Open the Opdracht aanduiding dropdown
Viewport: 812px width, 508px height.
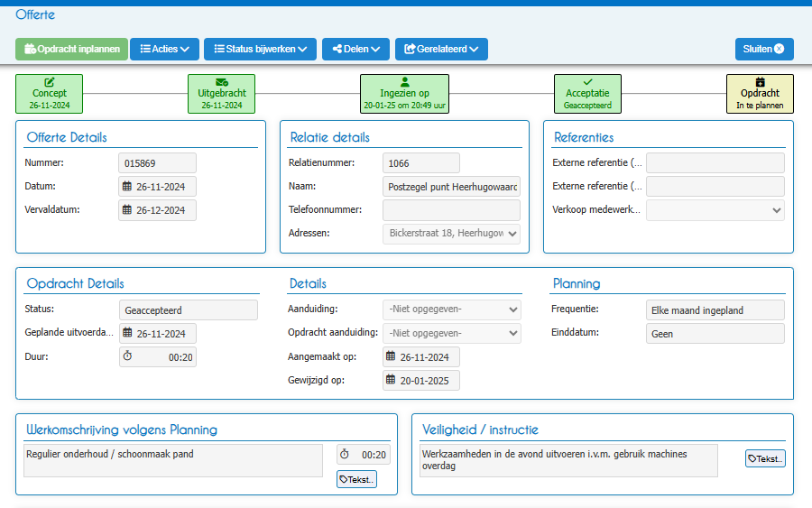pos(452,334)
